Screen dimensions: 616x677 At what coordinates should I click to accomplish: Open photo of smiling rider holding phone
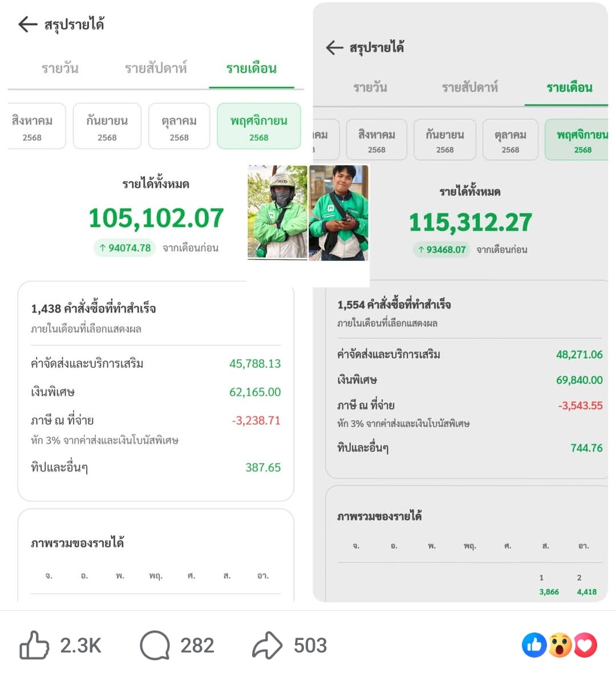pyautogui.click(x=338, y=213)
